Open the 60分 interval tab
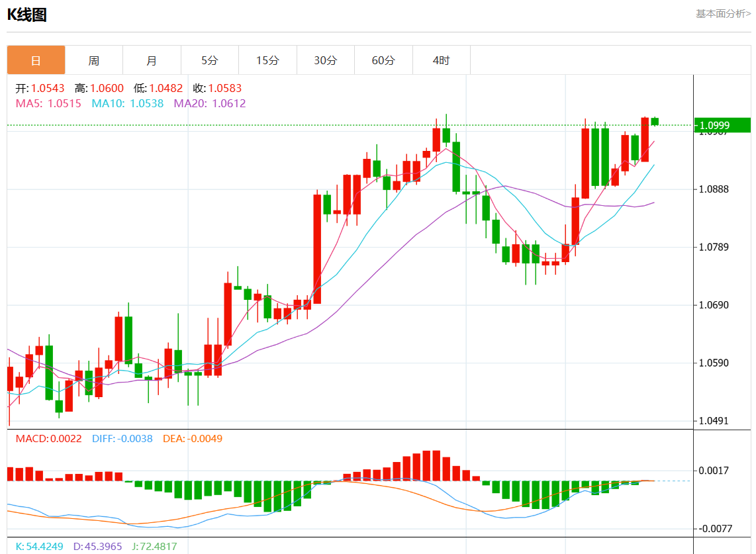The width and height of the screenshot is (756, 554). [383, 60]
